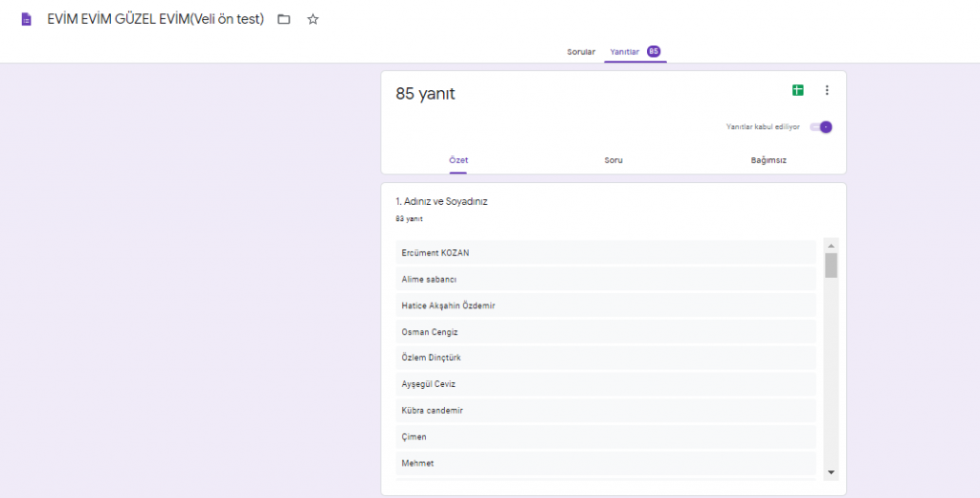The image size is (980, 498).
Task: Toggle the 'Yanıtlar kabul ediliyor' switch
Action: click(x=821, y=126)
